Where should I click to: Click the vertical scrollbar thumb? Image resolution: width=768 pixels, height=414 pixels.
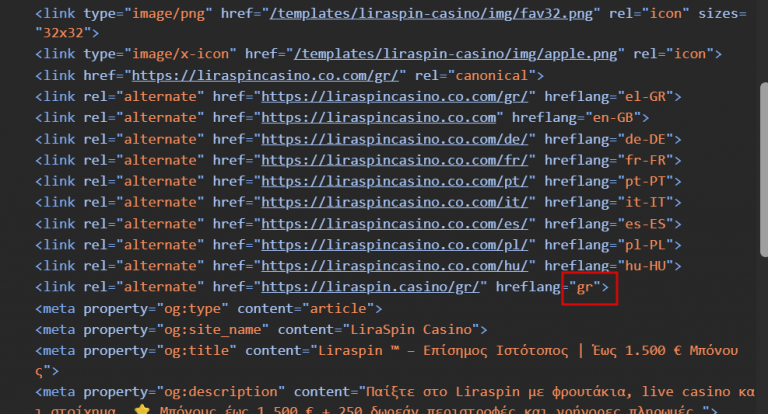(x=764, y=170)
